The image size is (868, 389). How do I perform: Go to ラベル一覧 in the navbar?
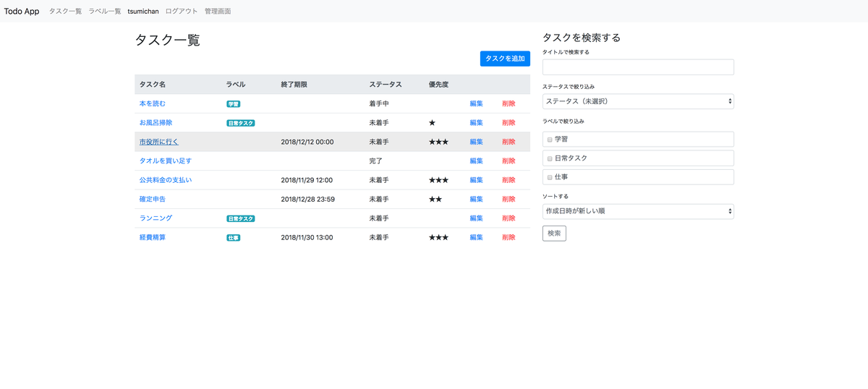[104, 12]
